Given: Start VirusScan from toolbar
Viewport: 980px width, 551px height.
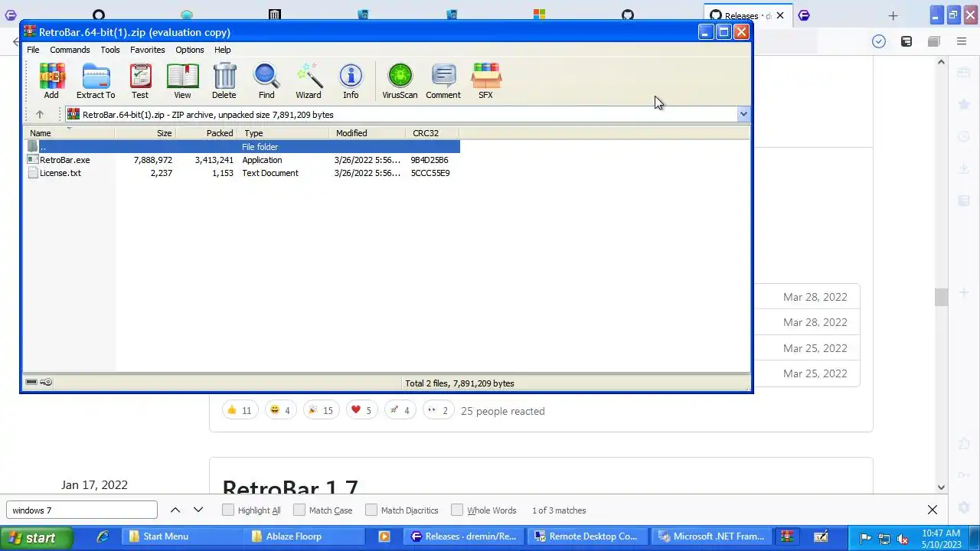Looking at the screenshot, I should 400,81.
